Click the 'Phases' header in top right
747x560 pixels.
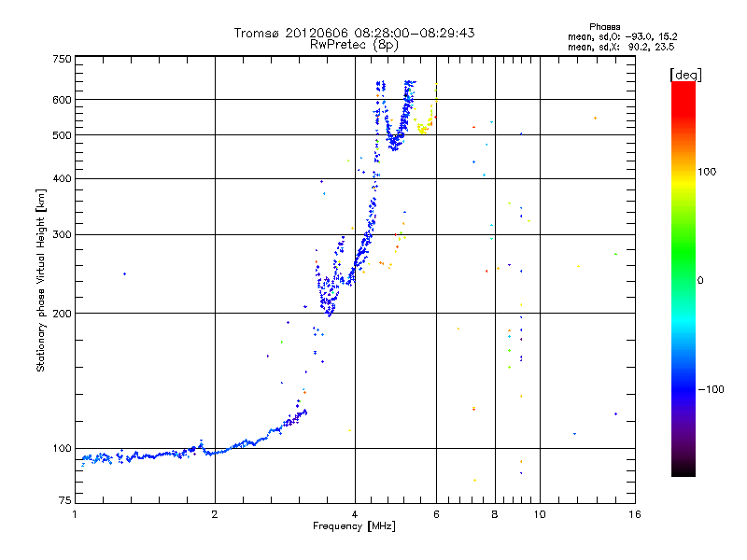604,27
